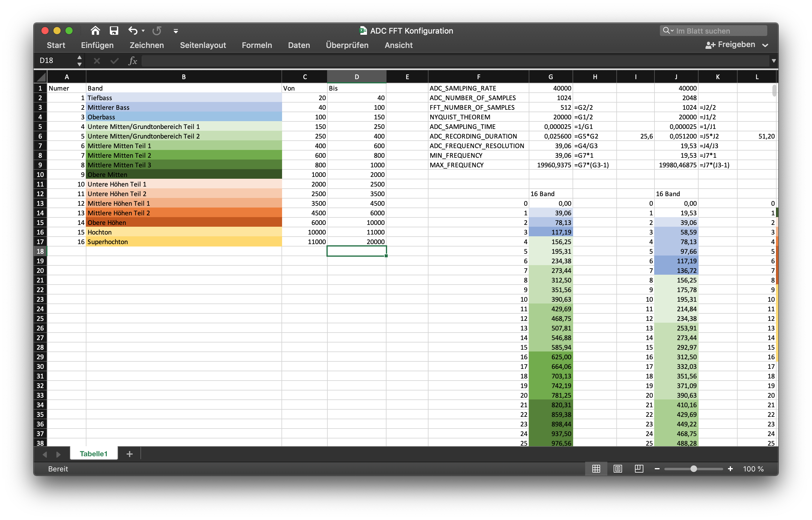Expand the formula bar with right arrow
The image size is (812, 520).
774,61
